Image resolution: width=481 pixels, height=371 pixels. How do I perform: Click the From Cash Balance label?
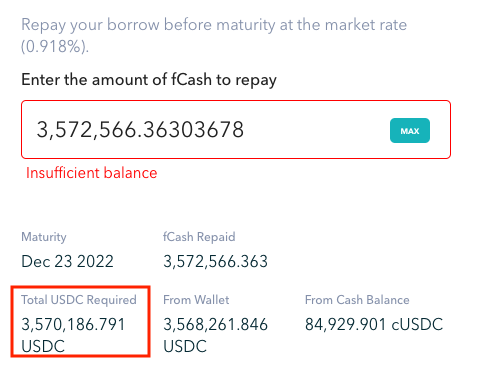357,300
